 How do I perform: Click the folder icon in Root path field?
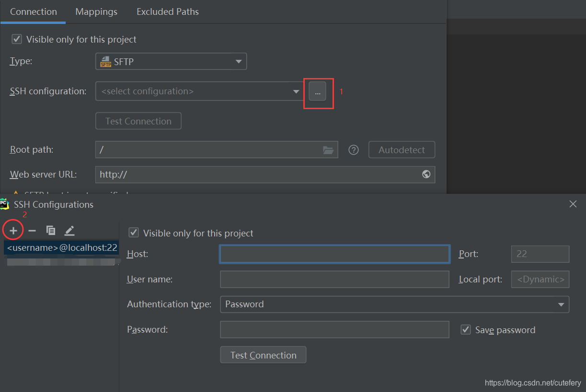[328, 150]
